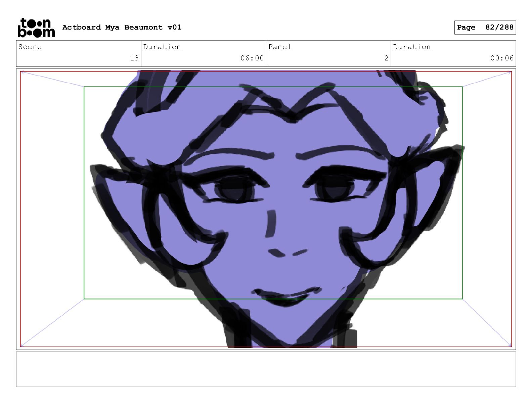Image resolution: width=532 pixels, height=411 pixels.
Task: Click the empty notes box below panel
Action: click(x=266, y=369)
